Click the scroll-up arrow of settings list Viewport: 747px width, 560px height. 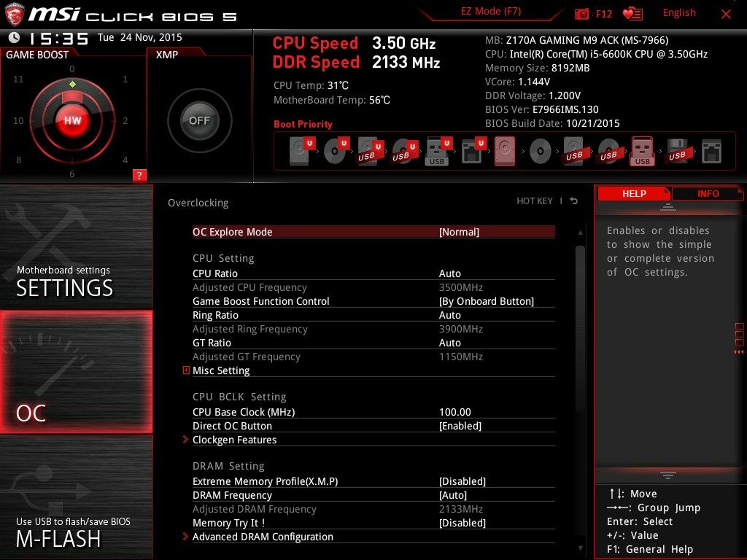point(580,233)
